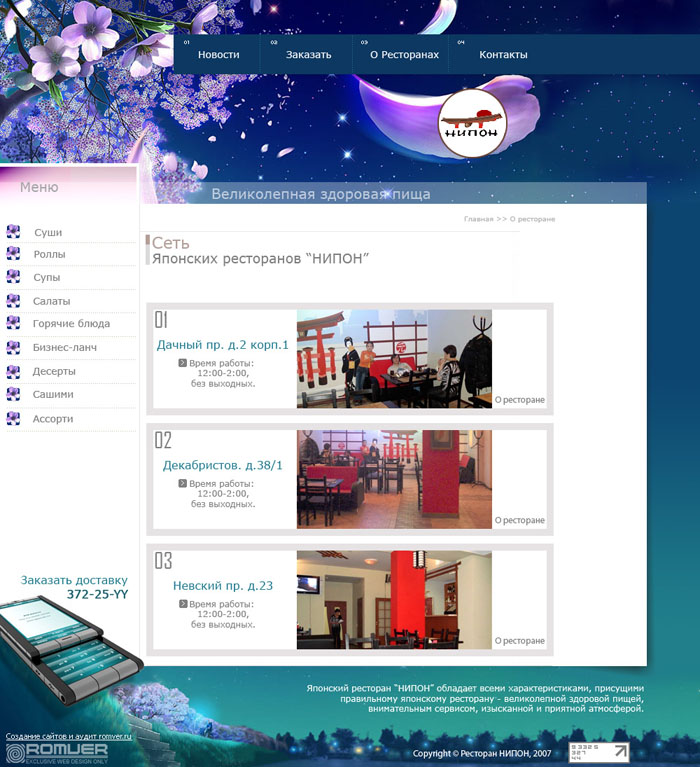
Task: Open address Невский пр. д.23
Action: point(223,586)
